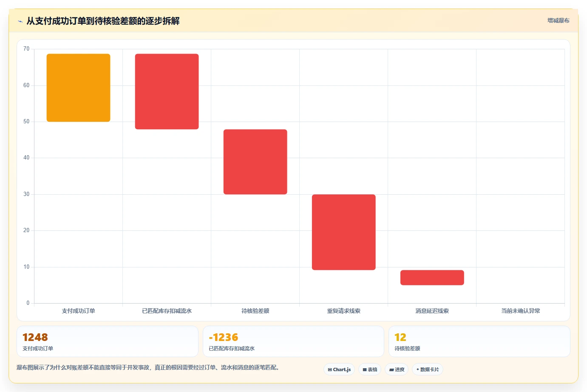Click the lightning icon beside the chart title
Image resolution: width=587 pixels, height=392 pixels.
point(20,21)
